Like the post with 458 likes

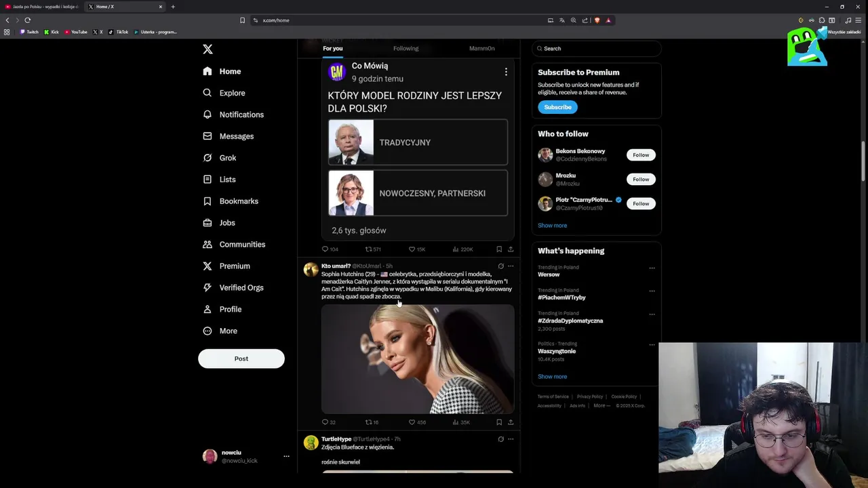point(412,422)
